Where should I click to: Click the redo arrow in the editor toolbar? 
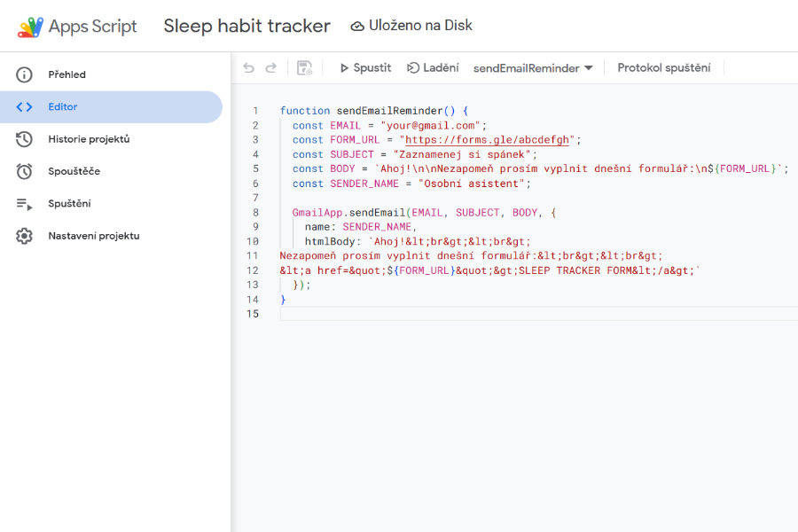coord(271,68)
